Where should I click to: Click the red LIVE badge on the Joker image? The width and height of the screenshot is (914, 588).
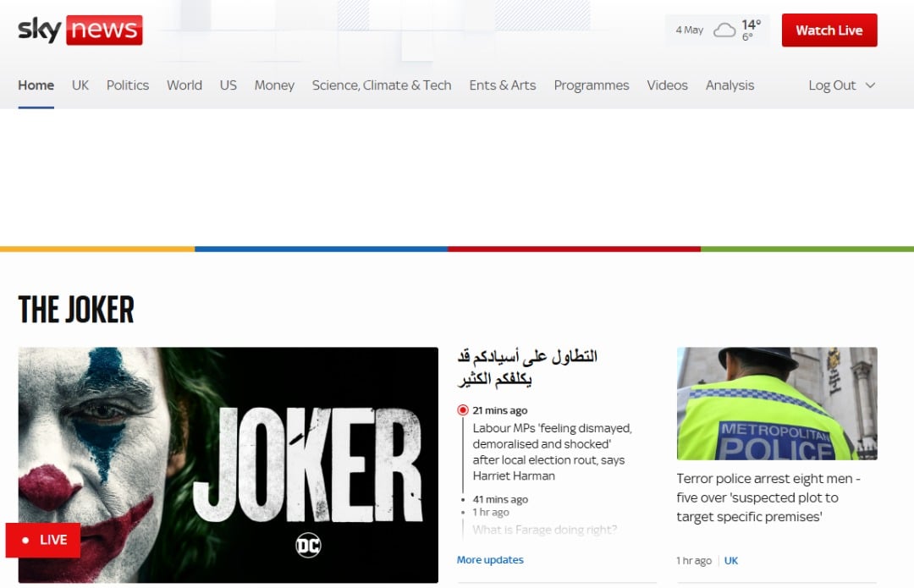click(43, 541)
